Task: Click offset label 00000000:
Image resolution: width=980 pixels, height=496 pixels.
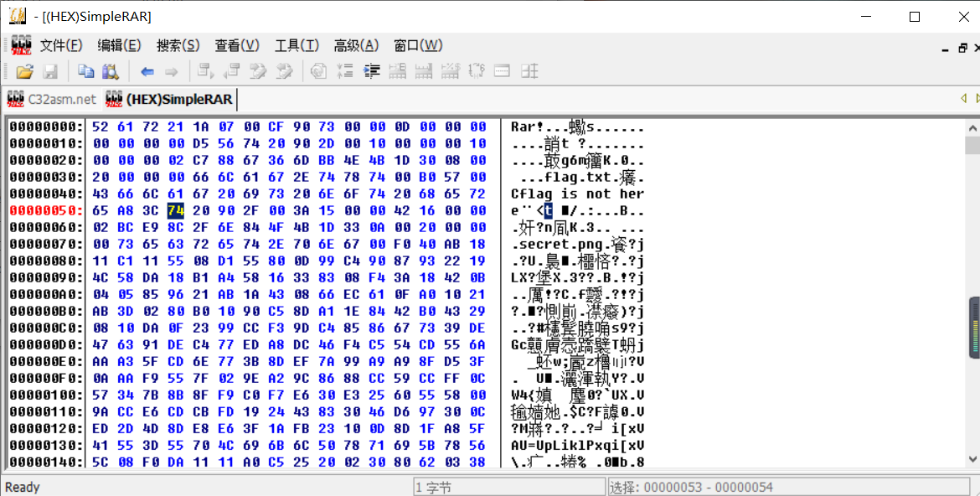Action: point(46,127)
